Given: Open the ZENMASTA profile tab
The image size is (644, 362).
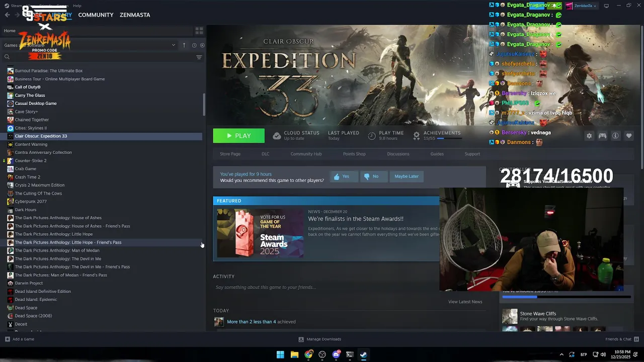Looking at the screenshot, I should click(135, 15).
